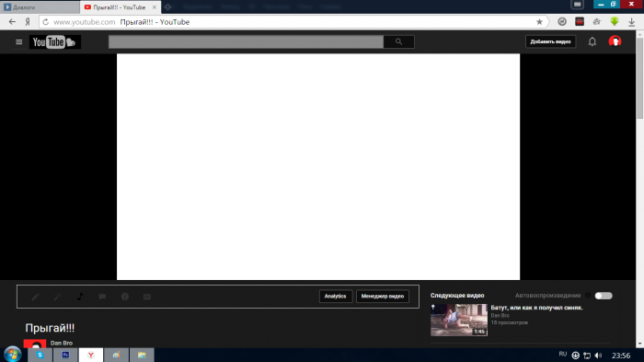Click autoplay info icon beside Автовоспроизведение
The width and height of the screenshot is (644, 362).
tap(588, 296)
